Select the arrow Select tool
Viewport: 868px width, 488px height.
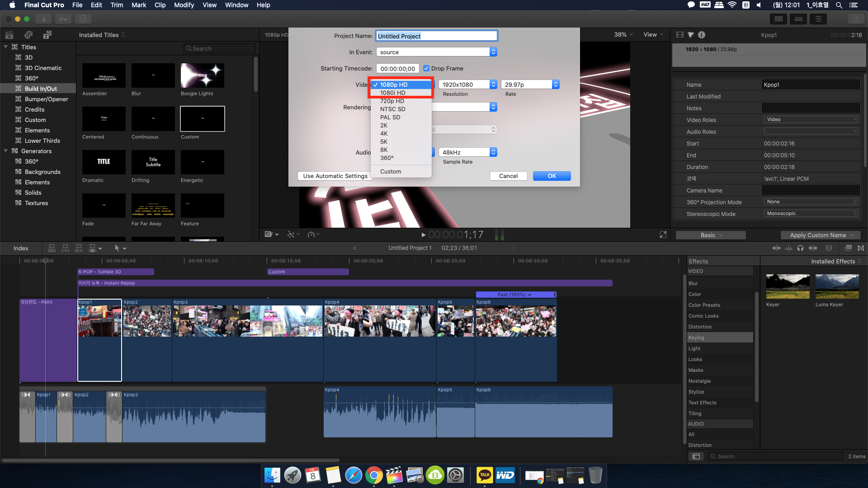117,248
